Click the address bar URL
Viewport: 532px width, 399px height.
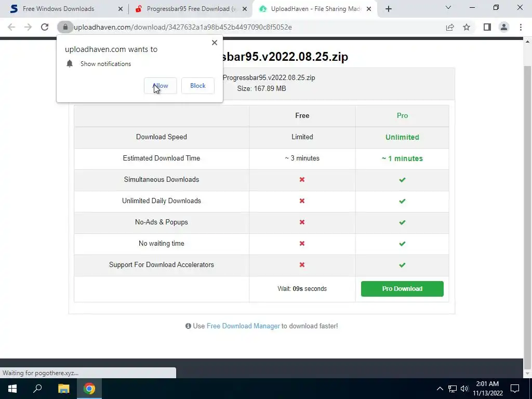[x=183, y=27]
